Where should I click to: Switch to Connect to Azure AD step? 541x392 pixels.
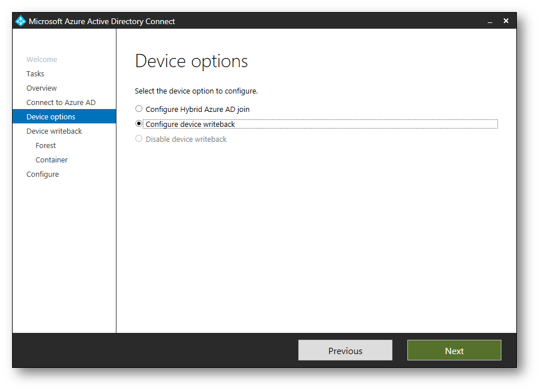61,103
